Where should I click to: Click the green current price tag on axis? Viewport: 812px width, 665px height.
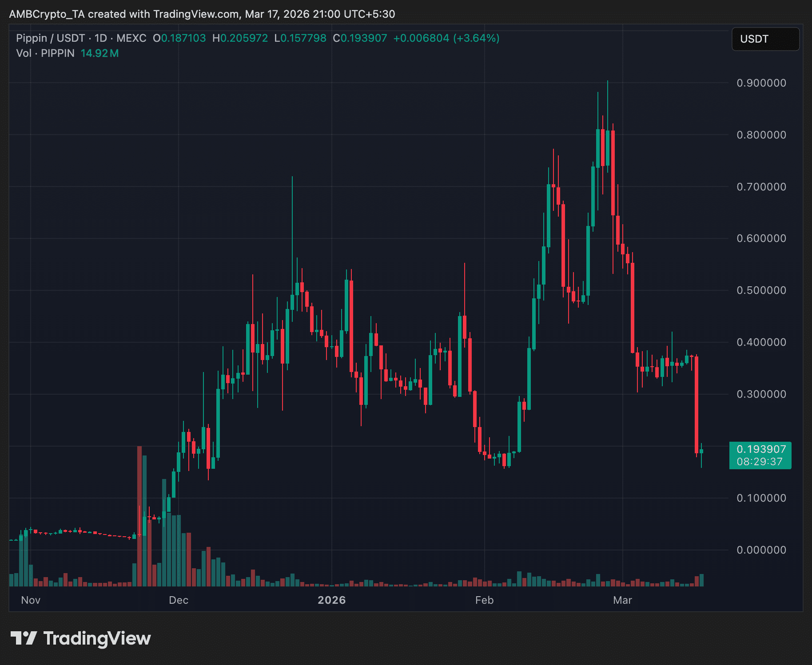(x=760, y=455)
